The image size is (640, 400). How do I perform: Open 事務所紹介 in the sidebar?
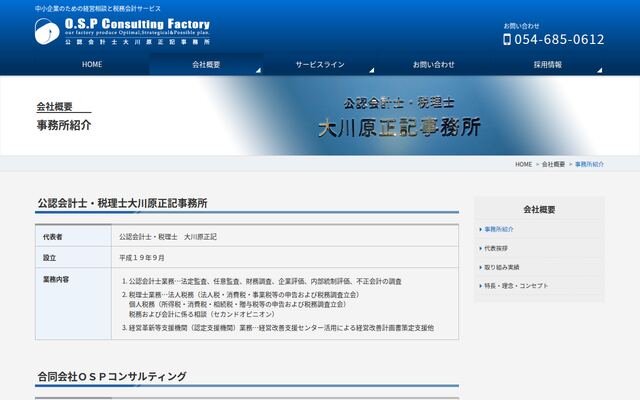coord(540,229)
